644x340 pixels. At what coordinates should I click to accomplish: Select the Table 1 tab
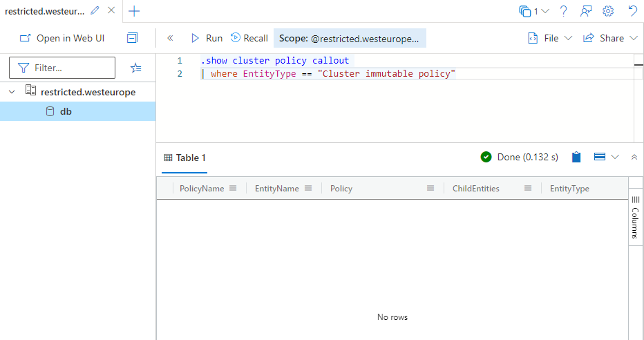pyautogui.click(x=184, y=158)
